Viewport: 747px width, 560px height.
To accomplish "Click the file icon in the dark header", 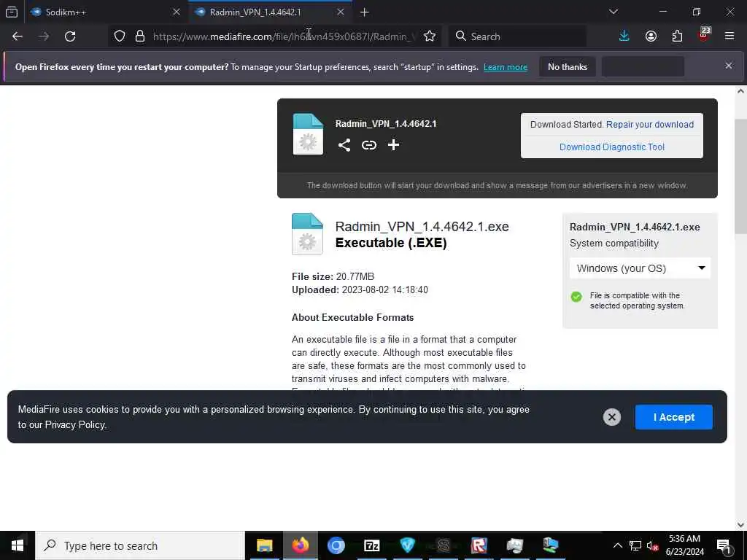I will point(308,134).
